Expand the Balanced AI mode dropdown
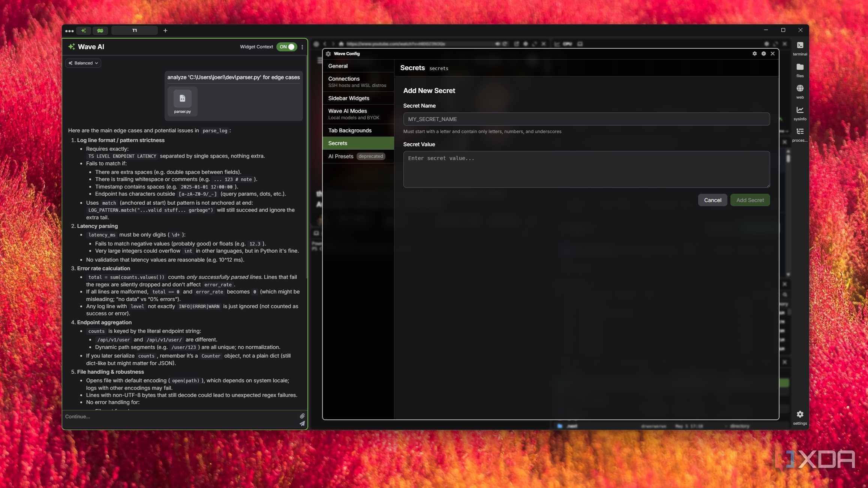 (x=83, y=63)
